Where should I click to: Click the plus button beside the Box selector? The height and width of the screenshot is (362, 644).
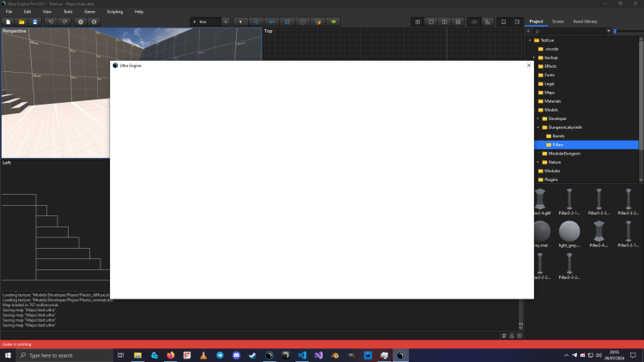click(226, 21)
